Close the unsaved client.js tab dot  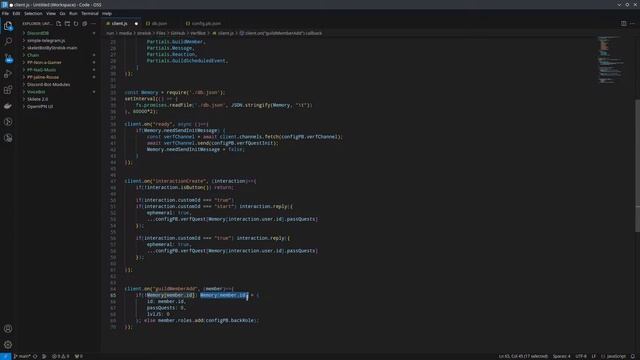(x=136, y=24)
